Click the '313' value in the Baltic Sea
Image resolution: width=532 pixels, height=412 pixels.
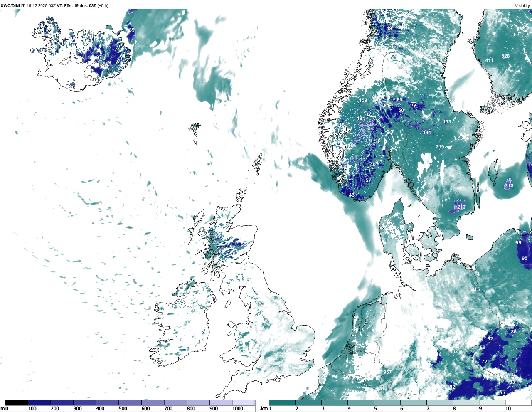pyautogui.click(x=509, y=186)
